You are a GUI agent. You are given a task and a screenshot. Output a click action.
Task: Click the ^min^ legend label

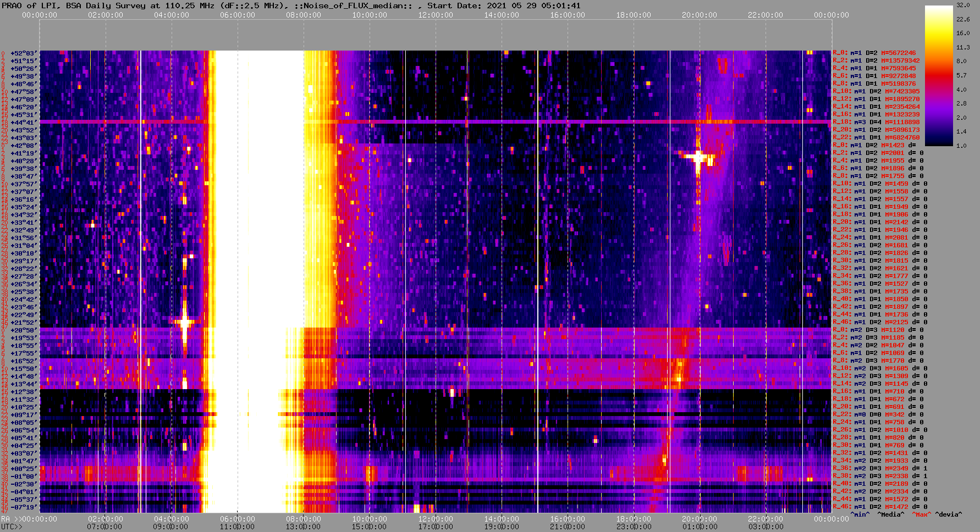pos(860,514)
